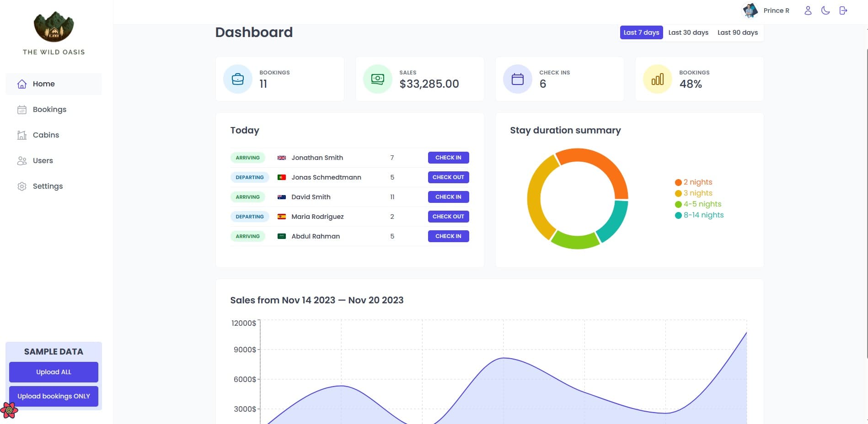Click the bar chart occupancy icon
The height and width of the screenshot is (424, 868).
tap(657, 79)
